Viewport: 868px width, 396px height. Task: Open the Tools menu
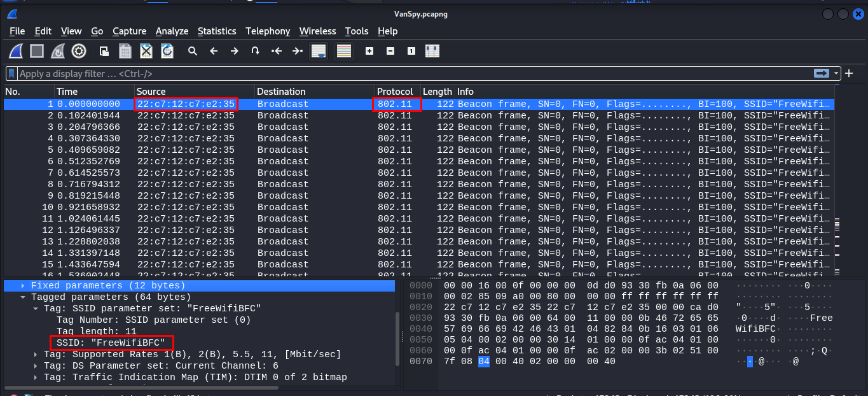[357, 31]
